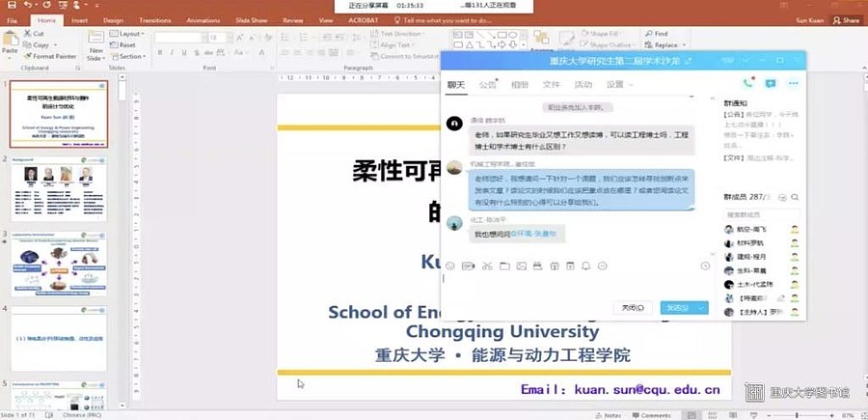Open the 活动 tab in the chat window
Image resolution: width=868 pixels, height=420 pixels.
(583, 85)
